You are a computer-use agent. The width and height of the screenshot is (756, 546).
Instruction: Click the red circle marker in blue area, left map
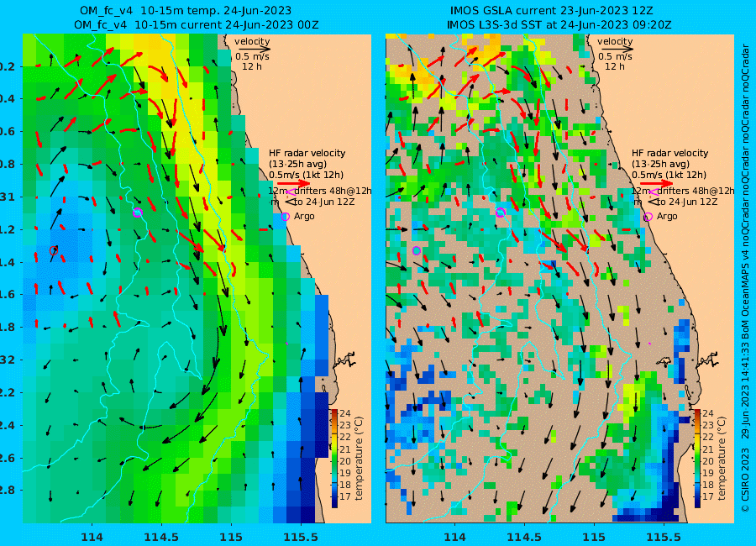54,250
